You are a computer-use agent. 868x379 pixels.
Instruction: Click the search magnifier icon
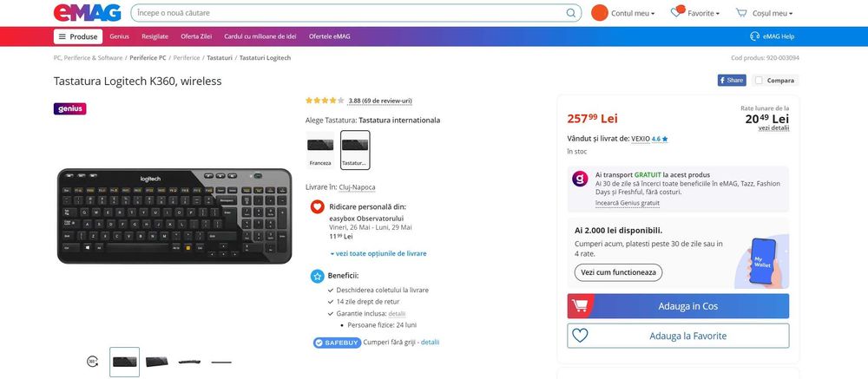point(571,13)
